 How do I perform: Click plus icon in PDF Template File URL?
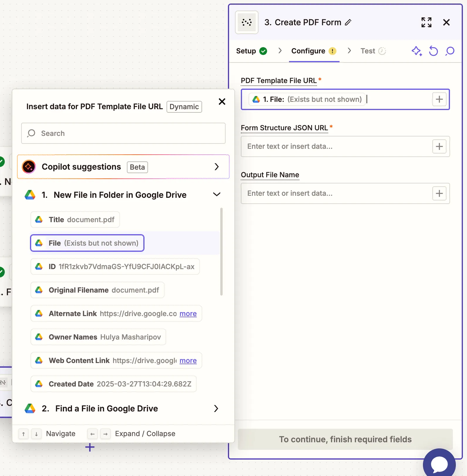[x=439, y=99]
